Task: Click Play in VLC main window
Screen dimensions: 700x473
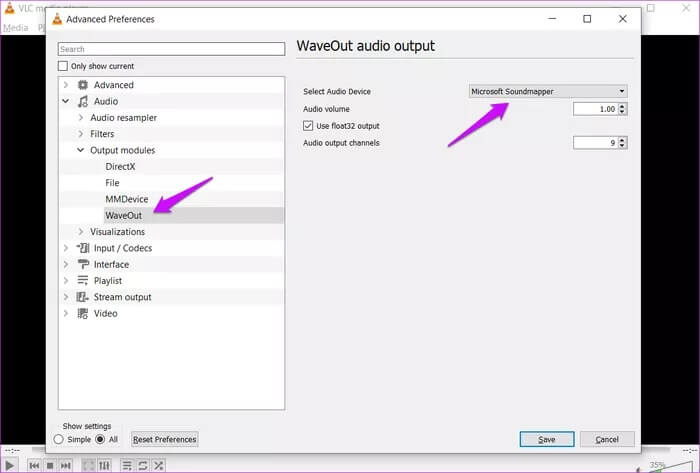Action: click(x=9, y=466)
